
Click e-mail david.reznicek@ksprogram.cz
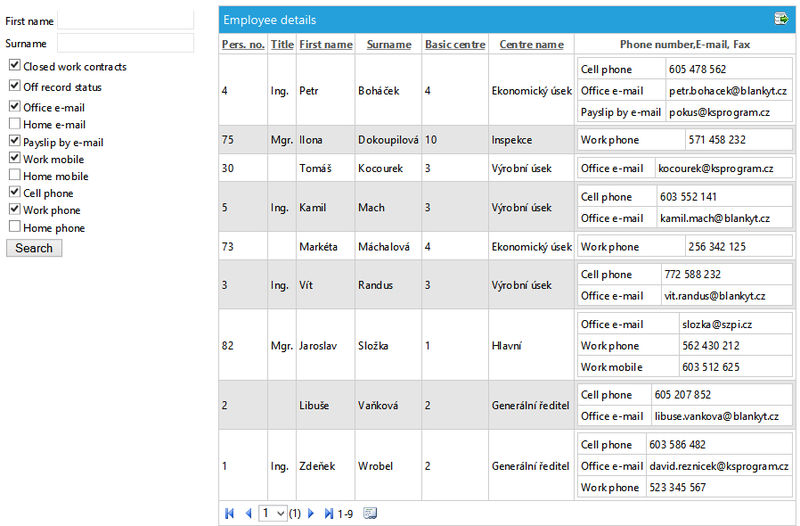tap(718, 466)
